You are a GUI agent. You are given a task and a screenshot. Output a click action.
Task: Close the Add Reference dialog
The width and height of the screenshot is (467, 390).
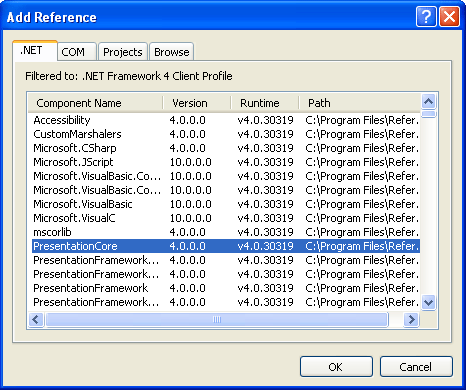[x=449, y=16]
